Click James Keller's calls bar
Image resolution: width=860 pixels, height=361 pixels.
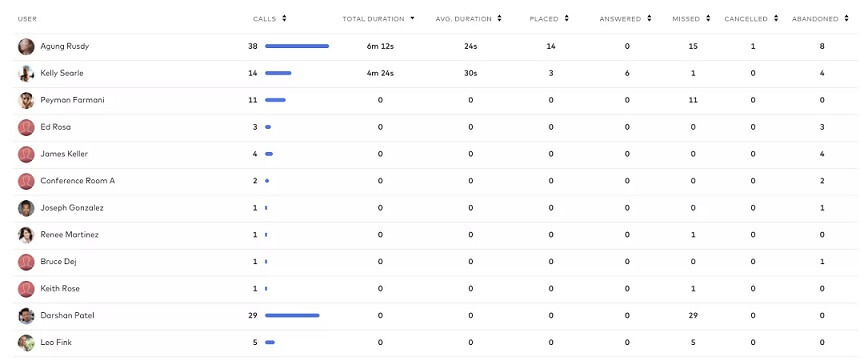pyautogui.click(x=269, y=154)
